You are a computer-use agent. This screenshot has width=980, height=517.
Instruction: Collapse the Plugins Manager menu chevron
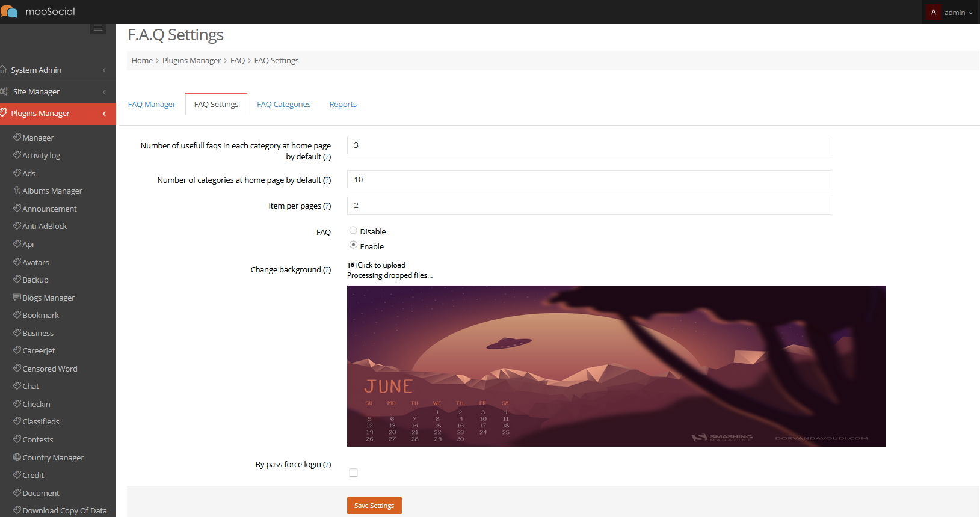[x=104, y=114]
